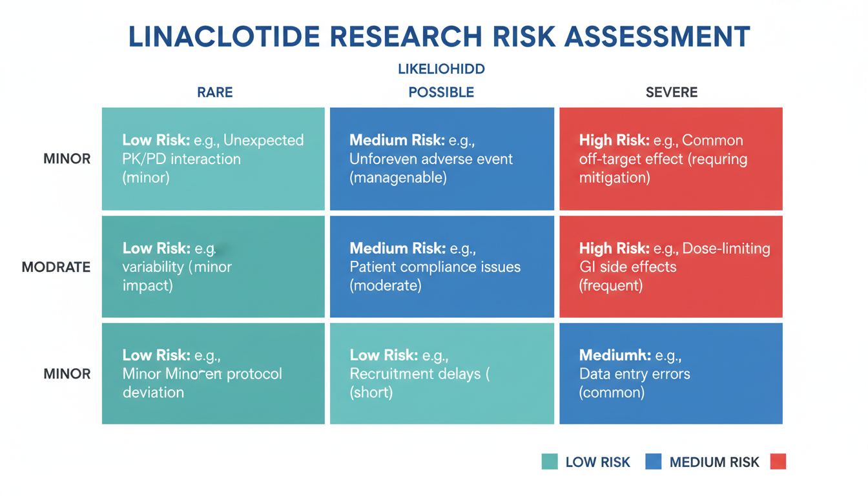This screenshot has width=868, height=496.
Task: Select the Unforeven adverse event cell
Action: [x=442, y=159]
